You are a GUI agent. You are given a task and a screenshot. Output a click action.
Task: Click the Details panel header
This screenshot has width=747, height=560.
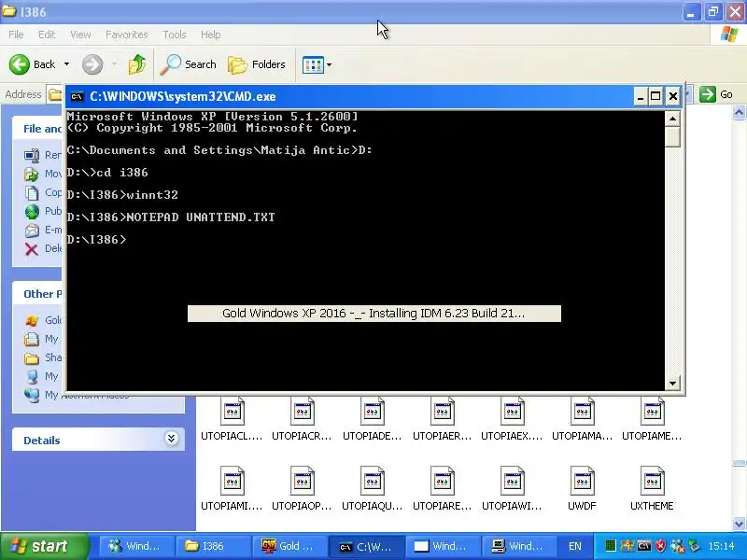coord(98,439)
